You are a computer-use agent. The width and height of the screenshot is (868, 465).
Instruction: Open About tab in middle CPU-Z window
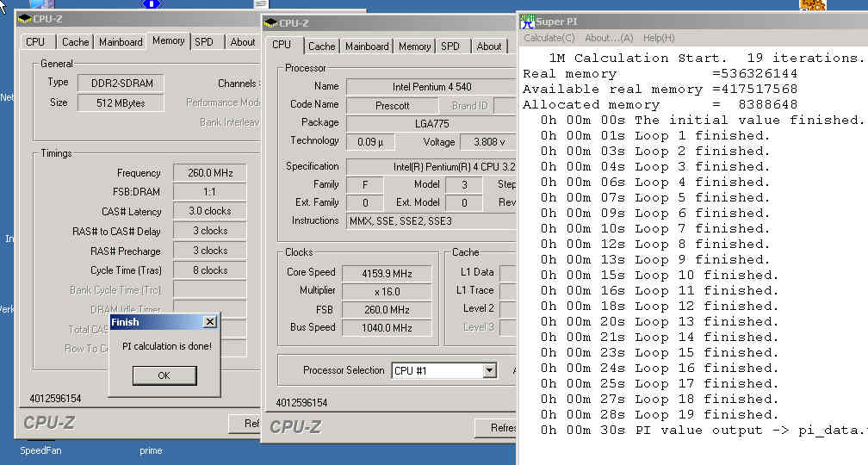point(489,46)
